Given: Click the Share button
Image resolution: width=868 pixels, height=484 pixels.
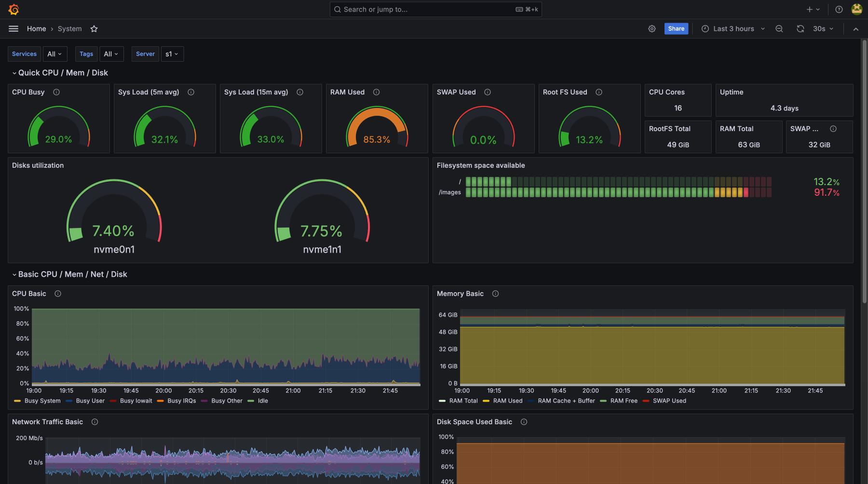Looking at the screenshot, I should click(x=676, y=29).
